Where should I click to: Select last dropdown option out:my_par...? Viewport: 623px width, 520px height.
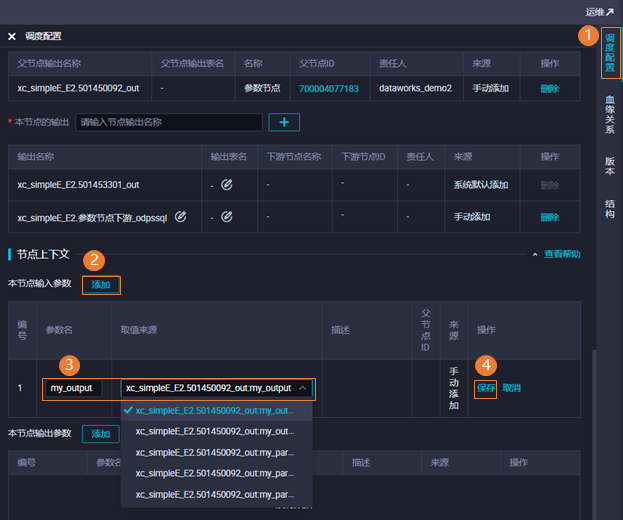(x=217, y=495)
